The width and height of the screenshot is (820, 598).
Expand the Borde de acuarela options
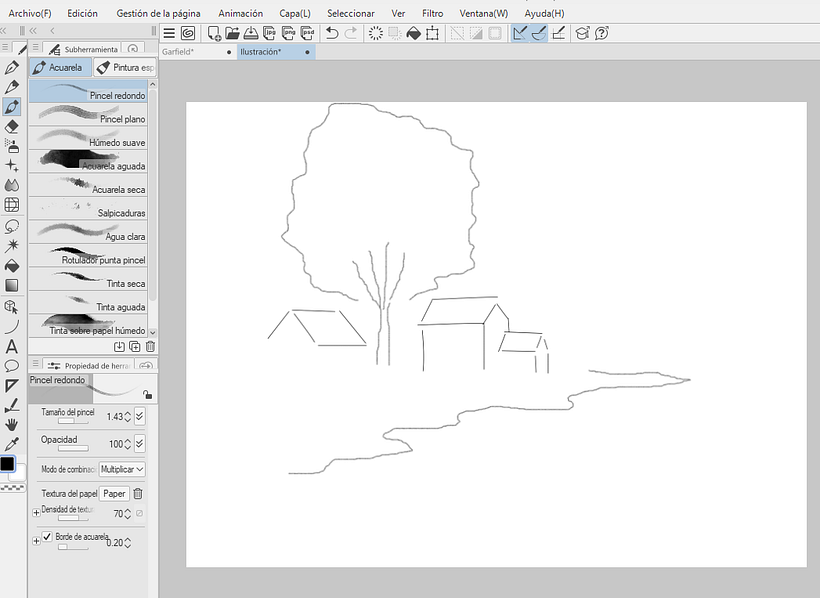pyautogui.click(x=36, y=540)
